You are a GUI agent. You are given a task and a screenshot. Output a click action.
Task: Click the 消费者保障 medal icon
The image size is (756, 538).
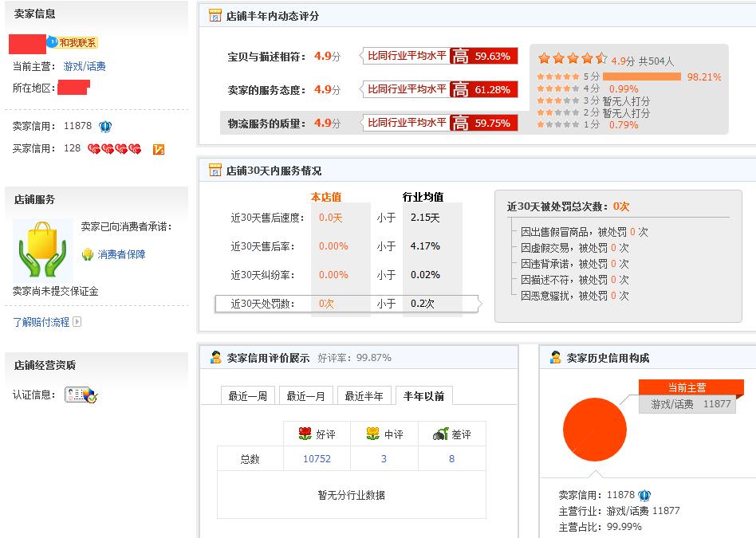(87, 253)
